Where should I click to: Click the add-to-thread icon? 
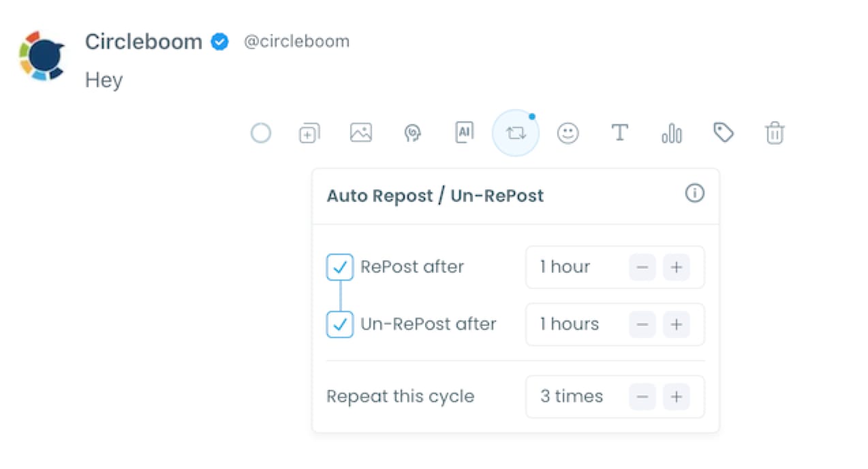click(309, 133)
